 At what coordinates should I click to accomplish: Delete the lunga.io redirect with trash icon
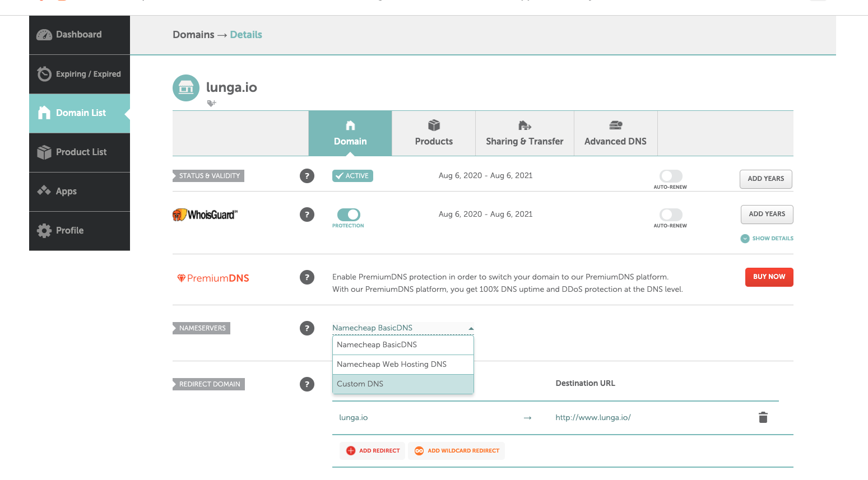[763, 418]
